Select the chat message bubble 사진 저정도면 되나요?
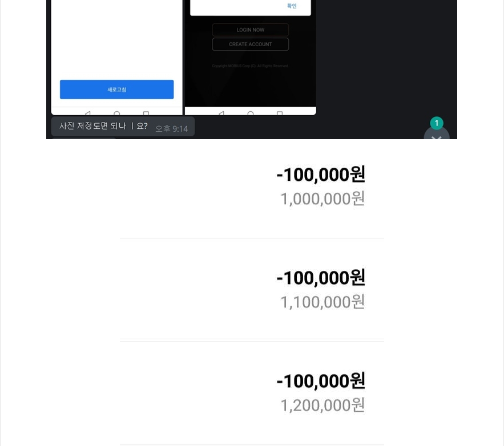 [x=123, y=127]
